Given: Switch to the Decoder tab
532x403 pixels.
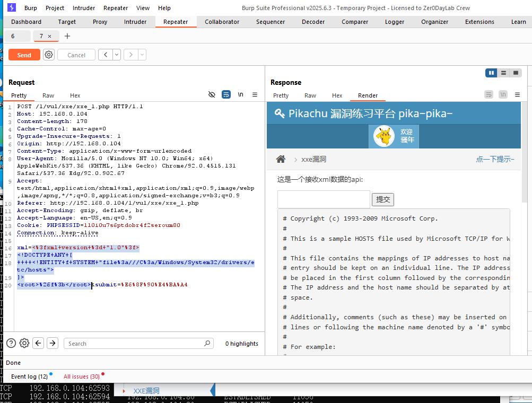Looking at the screenshot, I should [x=313, y=22].
